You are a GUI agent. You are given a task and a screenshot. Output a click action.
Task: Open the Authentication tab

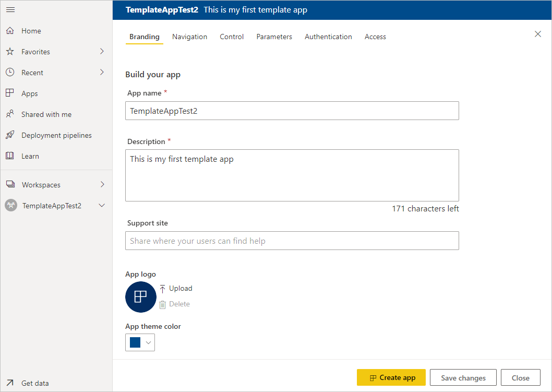point(328,37)
